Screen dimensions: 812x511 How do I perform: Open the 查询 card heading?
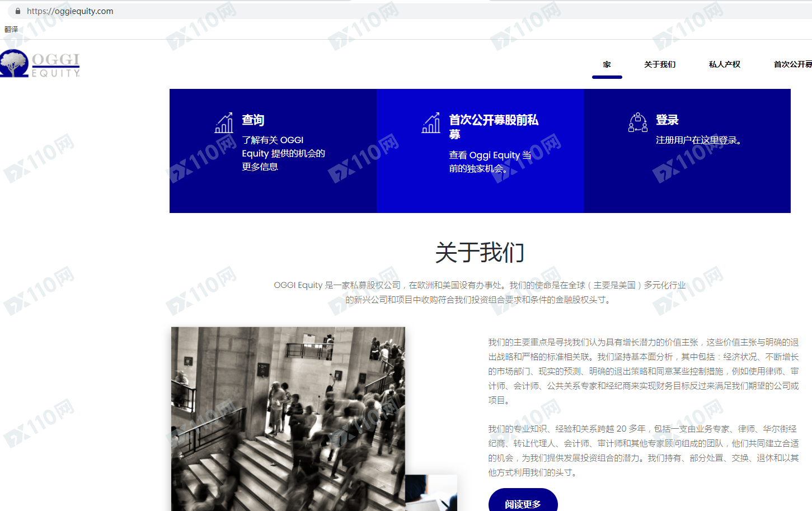click(253, 120)
